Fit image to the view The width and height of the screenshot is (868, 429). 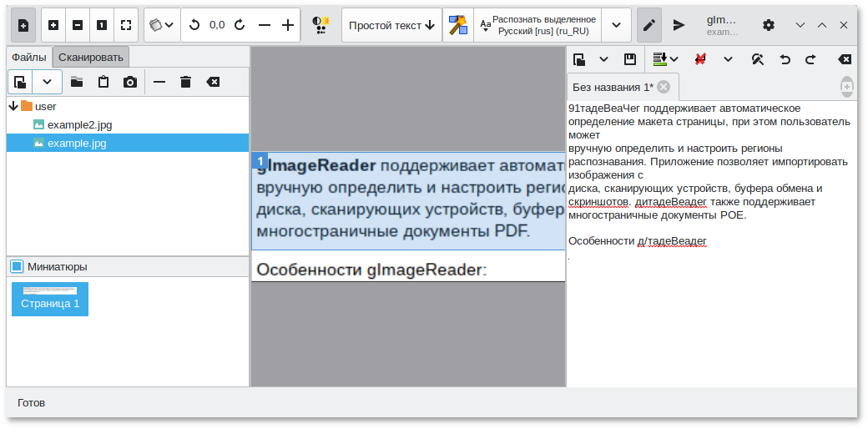pyautogui.click(x=126, y=25)
